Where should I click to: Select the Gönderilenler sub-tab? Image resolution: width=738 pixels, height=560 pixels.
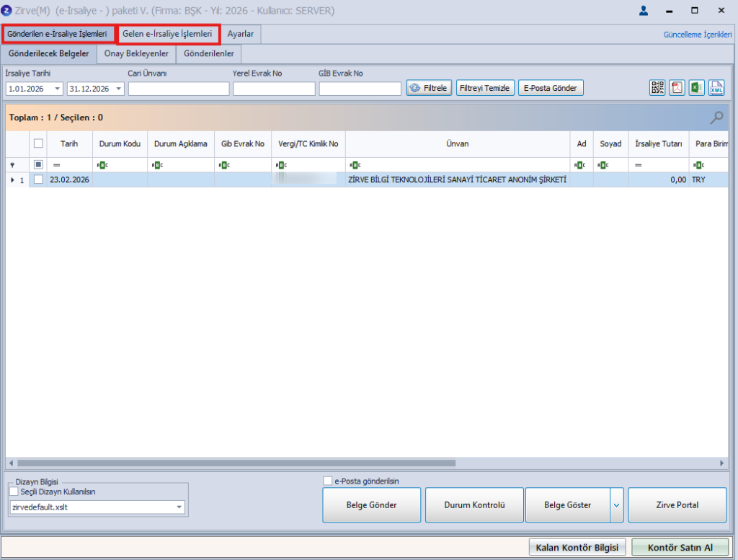click(x=208, y=53)
